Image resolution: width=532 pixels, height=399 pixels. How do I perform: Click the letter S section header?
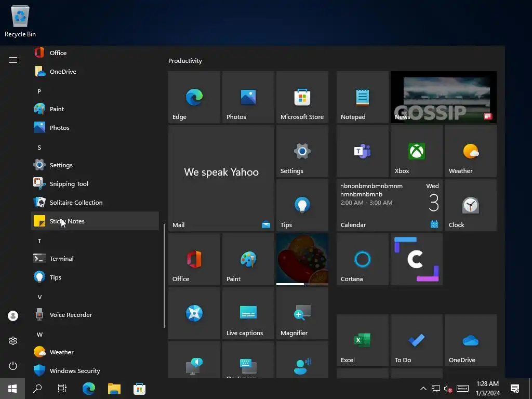39,148
